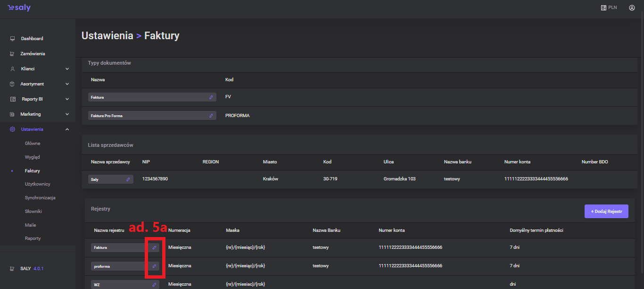The width and height of the screenshot is (644, 289).
Task: Open the user account icon
Action: 632,8
